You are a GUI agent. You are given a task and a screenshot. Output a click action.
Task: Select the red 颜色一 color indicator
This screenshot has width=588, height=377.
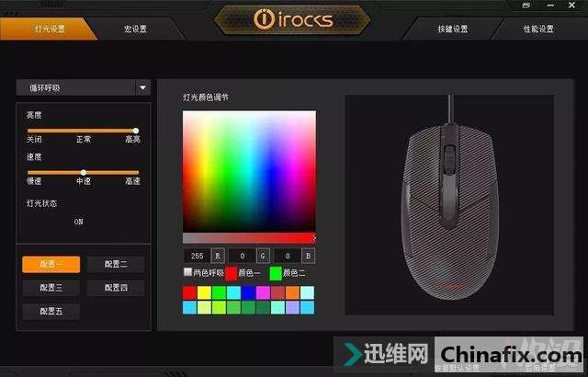[231, 273]
